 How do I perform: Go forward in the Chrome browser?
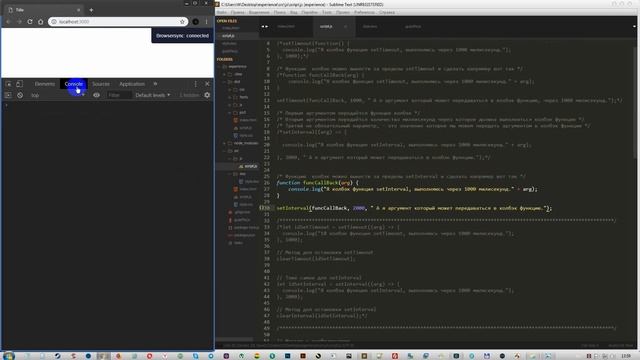point(19,22)
